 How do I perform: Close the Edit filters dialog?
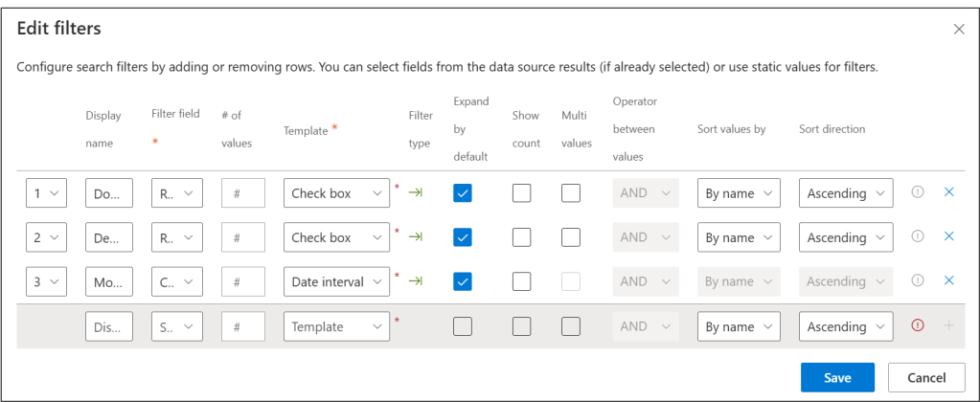point(959,29)
